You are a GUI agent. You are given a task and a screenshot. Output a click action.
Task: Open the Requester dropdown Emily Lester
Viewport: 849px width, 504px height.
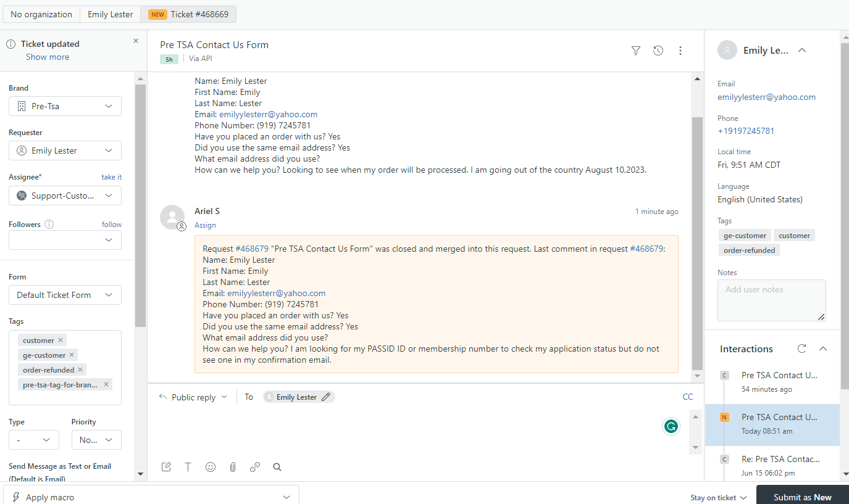[65, 151]
